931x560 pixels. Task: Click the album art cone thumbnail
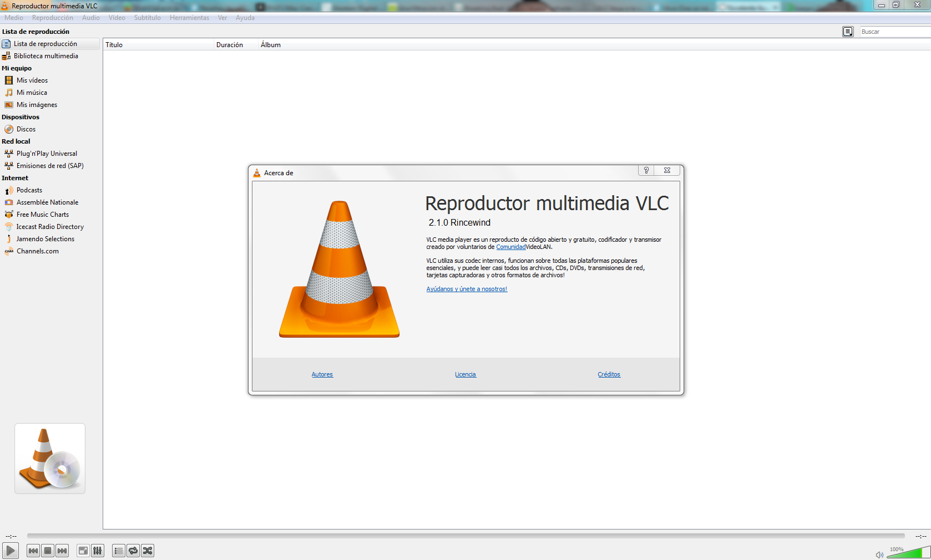50,459
